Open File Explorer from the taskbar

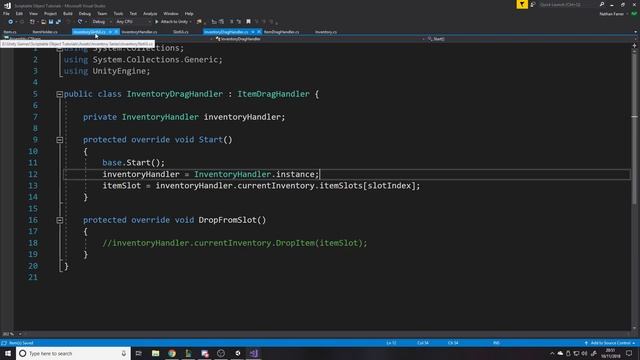click(156, 353)
